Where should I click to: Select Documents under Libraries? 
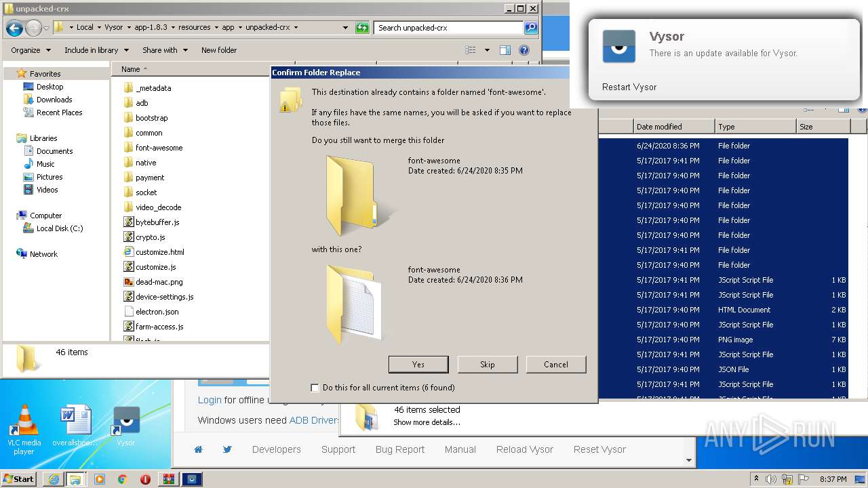[x=55, y=151]
